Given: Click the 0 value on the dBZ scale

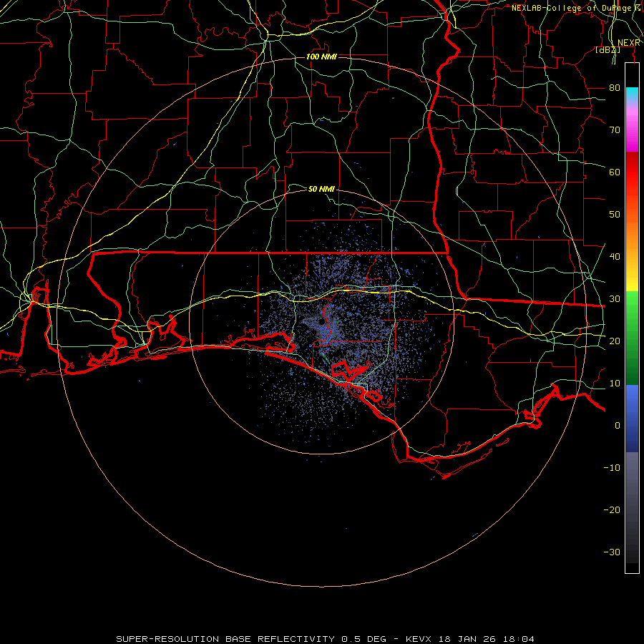Looking at the screenshot, I should point(618,426).
